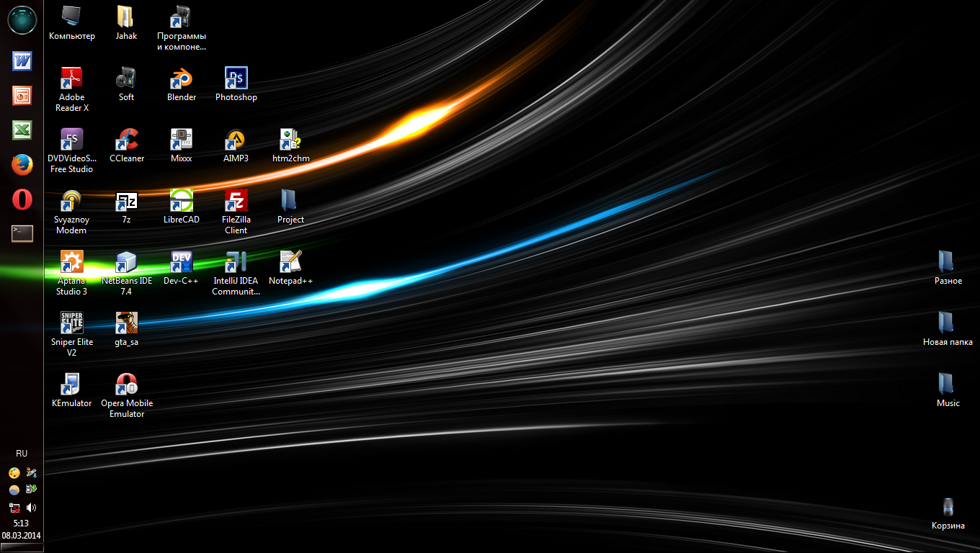Switch the RU input language indicator
The height and width of the screenshot is (553, 980).
pos(22,454)
